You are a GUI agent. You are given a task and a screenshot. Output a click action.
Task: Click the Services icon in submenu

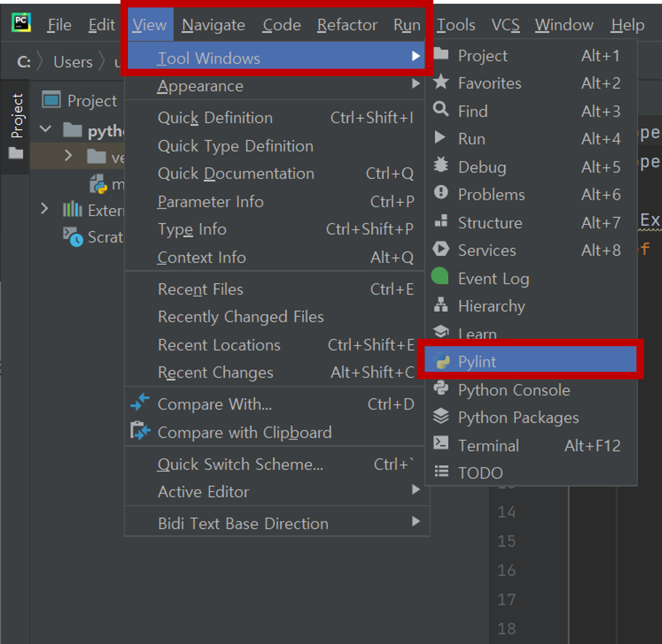click(x=441, y=248)
